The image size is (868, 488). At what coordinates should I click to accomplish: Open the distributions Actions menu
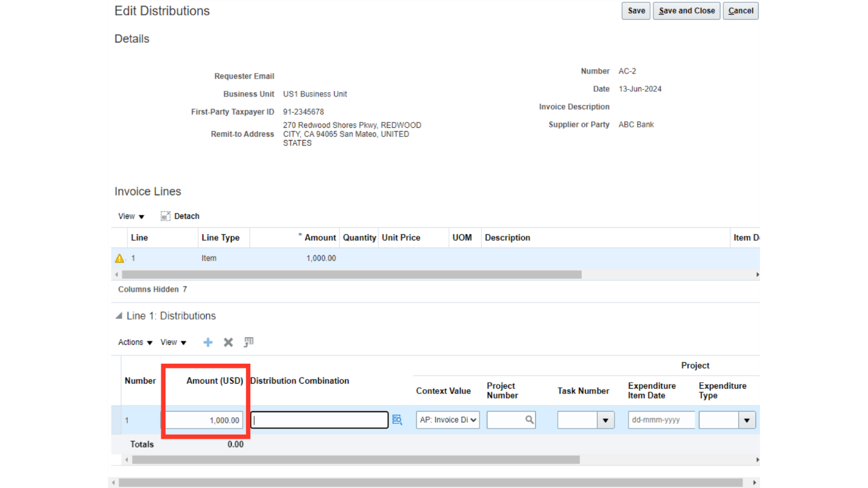click(135, 343)
